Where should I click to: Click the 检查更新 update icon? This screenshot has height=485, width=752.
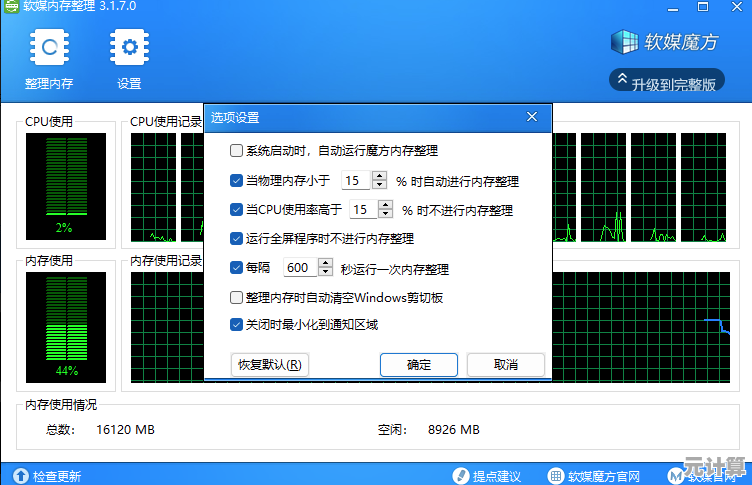(x=20, y=476)
